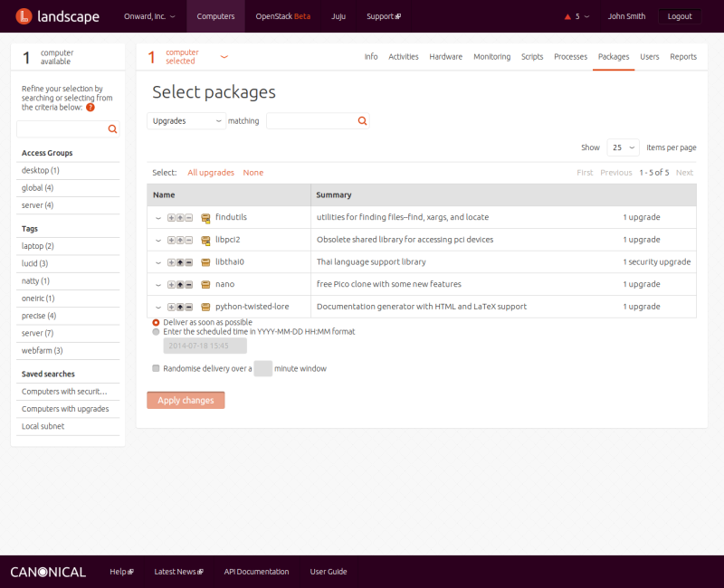
Task: Click the install (plus) icon for python-twisted-lore
Action: 172,307
